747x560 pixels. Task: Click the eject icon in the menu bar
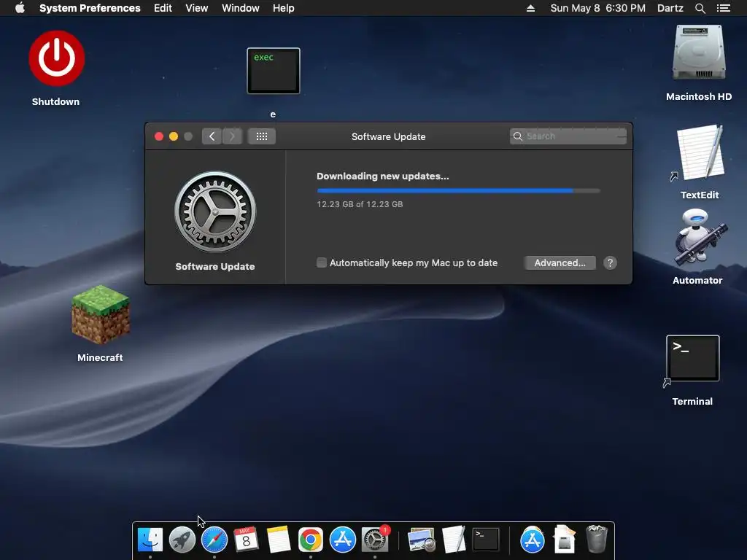pyautogui.click(x=531, y=8)
